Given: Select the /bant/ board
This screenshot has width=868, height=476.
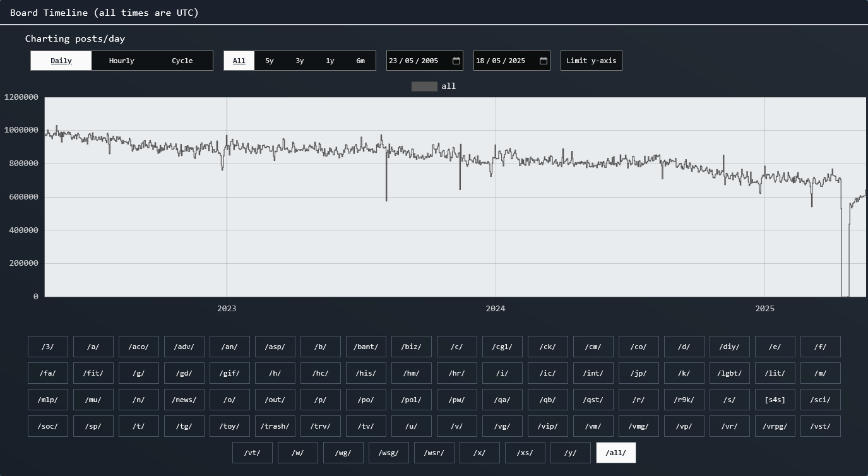Looking at the screenshot, I should click(366, 347).
